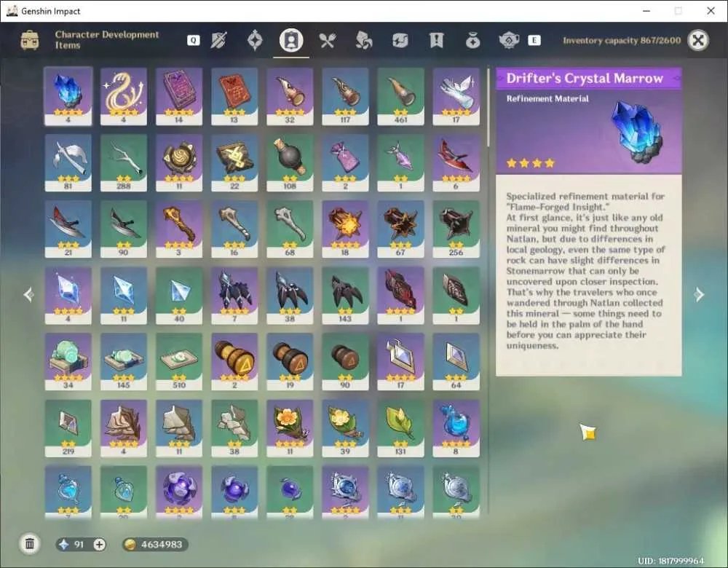Click the Drifter's Crystal Marrow title
Viewport: 728px width, 568px height.
[x=585, y=78]
